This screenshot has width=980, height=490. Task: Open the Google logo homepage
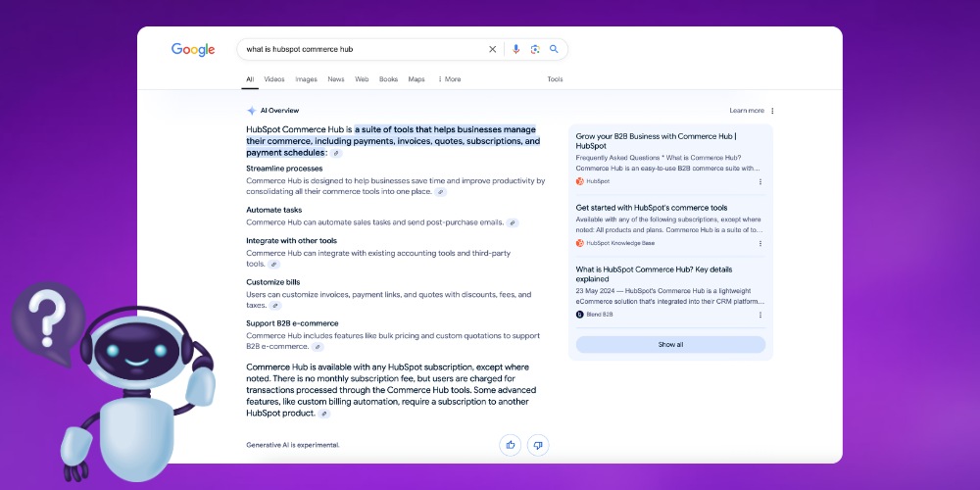coord(193,49)
